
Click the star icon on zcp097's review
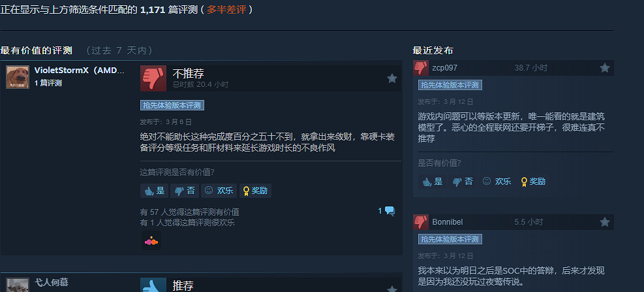605,68
